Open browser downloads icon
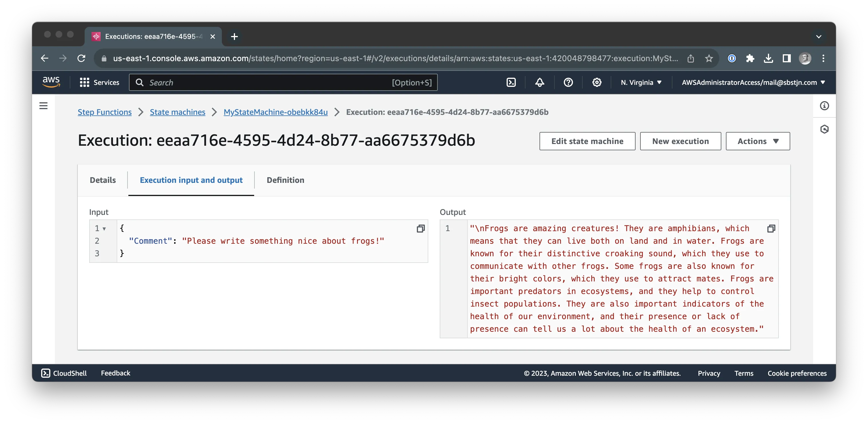Viewport: 868px width, 424px height. (x=769, y=58)
